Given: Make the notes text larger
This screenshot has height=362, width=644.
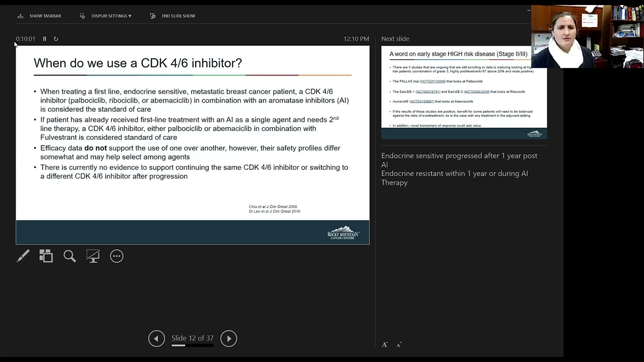Looking at the screenshot, I should [x=384, y=344].
